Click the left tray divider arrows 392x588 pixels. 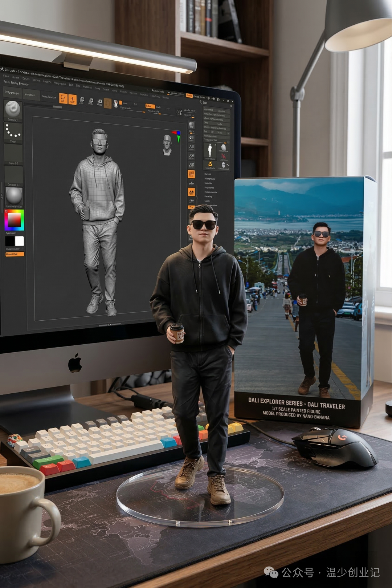1,196
